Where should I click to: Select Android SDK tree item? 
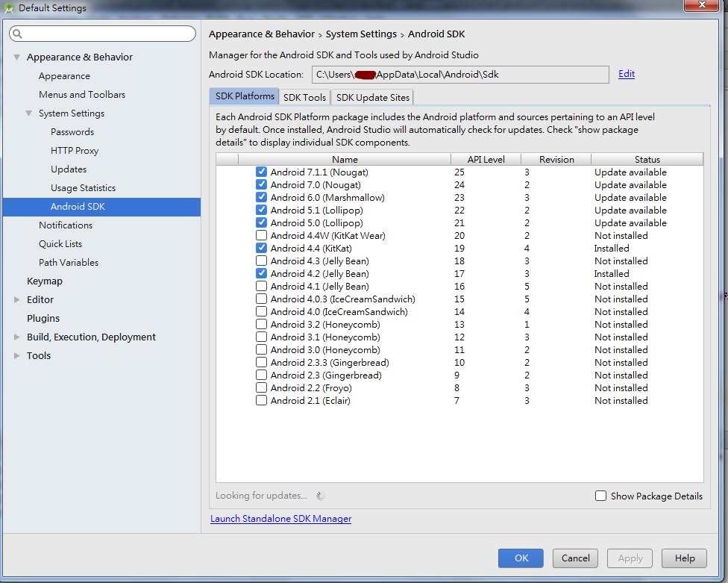(101, 207)
